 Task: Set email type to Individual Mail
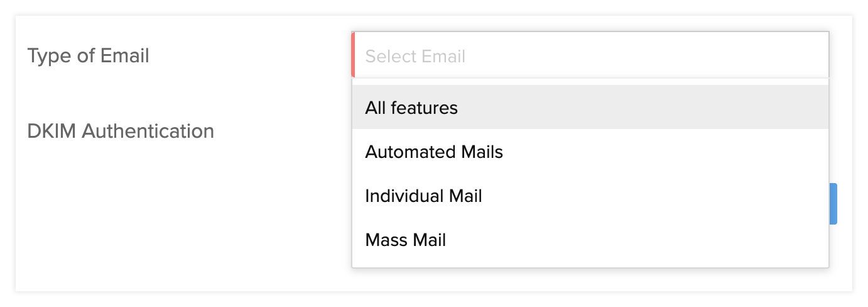423,196
